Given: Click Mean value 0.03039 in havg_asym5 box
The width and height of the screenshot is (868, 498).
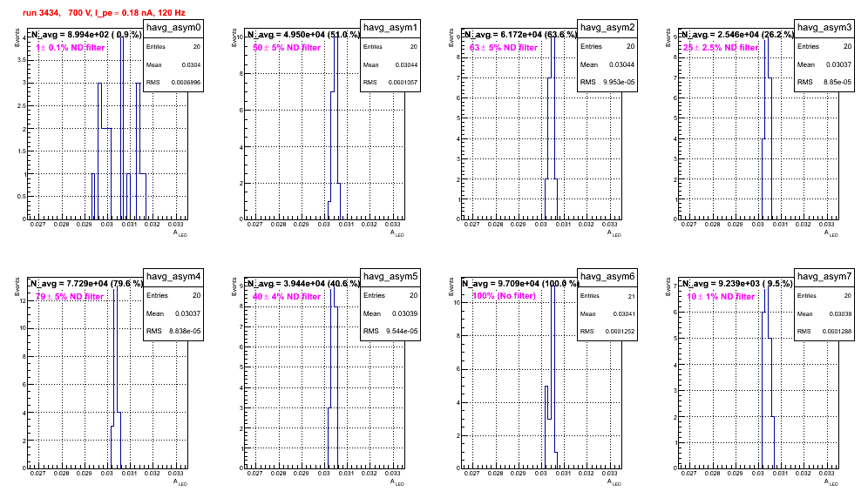Looking at the screenshot, I should tap(406, 313).
